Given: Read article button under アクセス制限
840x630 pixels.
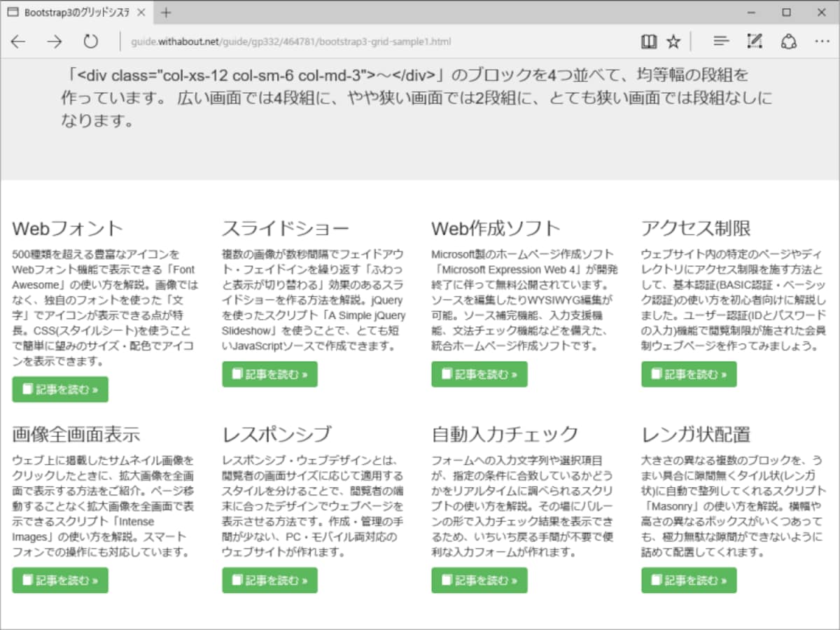Looking at the screenshot, I should click(689, 374).
